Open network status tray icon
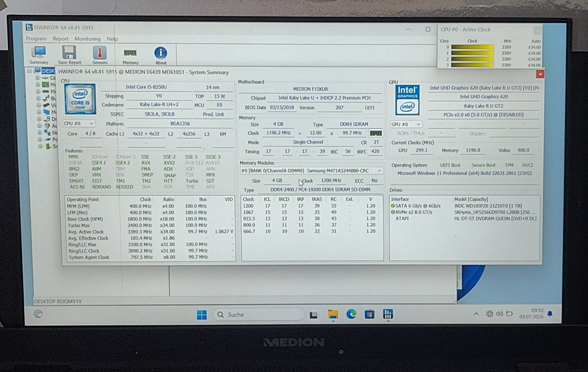Viewport: 588px width, 372px height. pyautogui.click(x=489, y=314)
